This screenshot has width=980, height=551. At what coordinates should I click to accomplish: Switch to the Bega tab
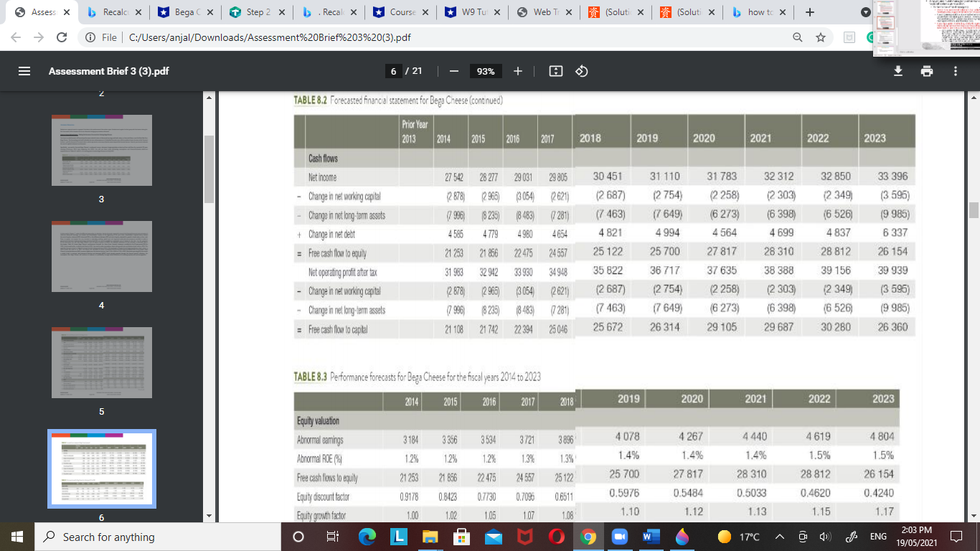(179, 12)
